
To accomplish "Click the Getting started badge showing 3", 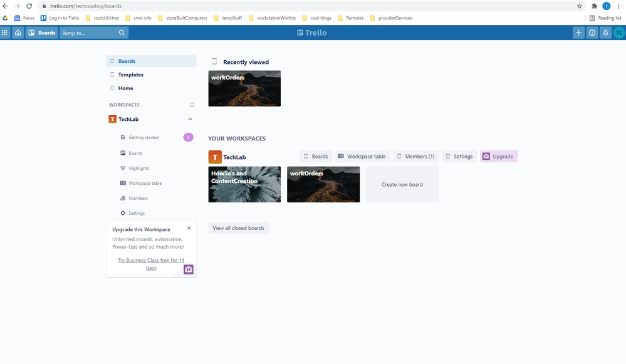I will coord(189,137).
